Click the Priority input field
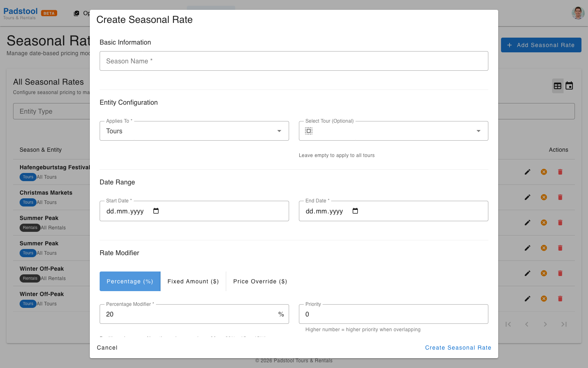This screenshot has height=368, width=588. [x=394, y=314]
